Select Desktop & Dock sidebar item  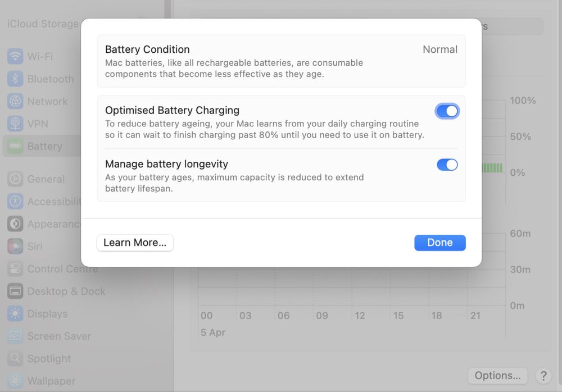(x=66, y=291)
